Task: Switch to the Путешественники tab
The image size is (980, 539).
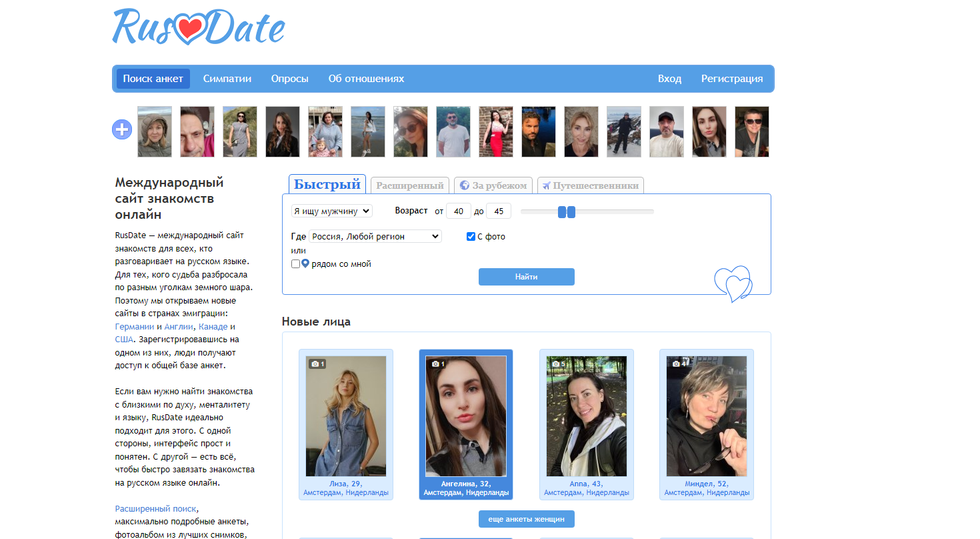Action: point(591,185)
